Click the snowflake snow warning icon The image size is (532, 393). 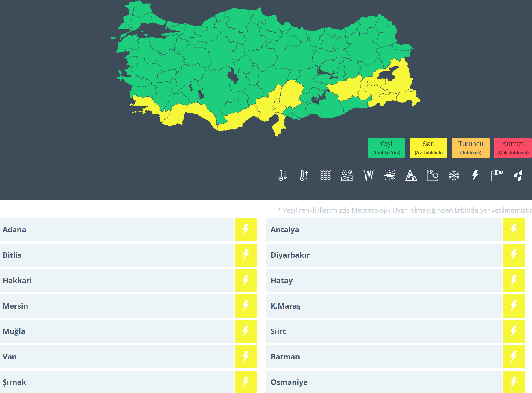[454, 175]
